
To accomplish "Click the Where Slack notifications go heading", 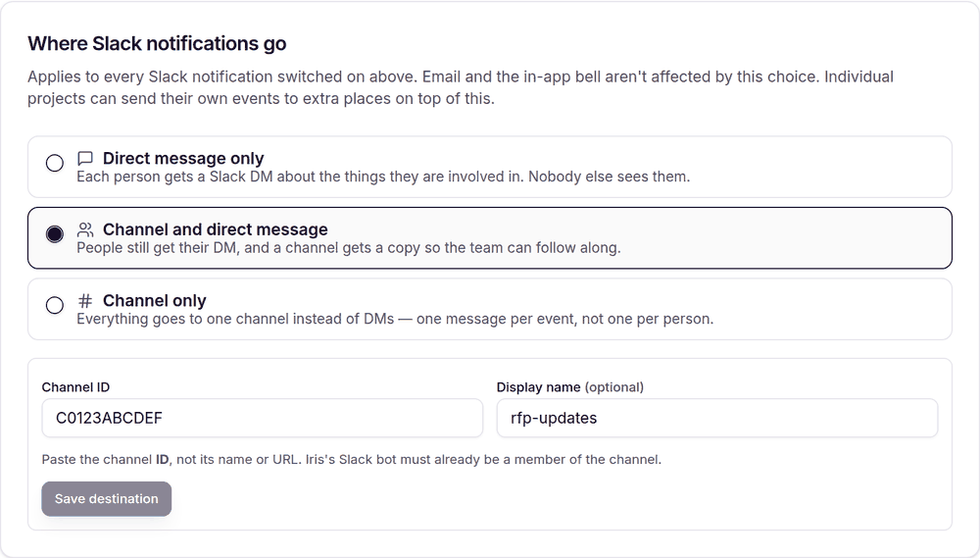I will [157, 44].
